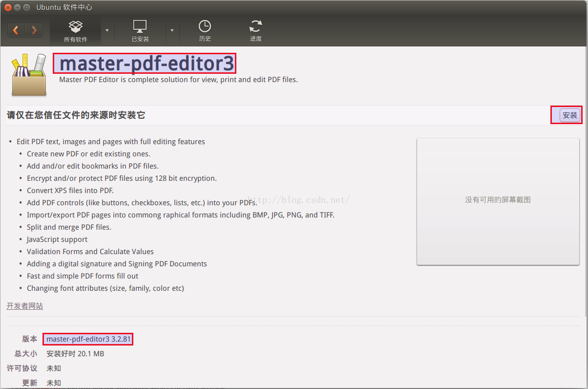
Task: Click the master-pdf-editor3 package icon
Action: [x=29, y=74]
